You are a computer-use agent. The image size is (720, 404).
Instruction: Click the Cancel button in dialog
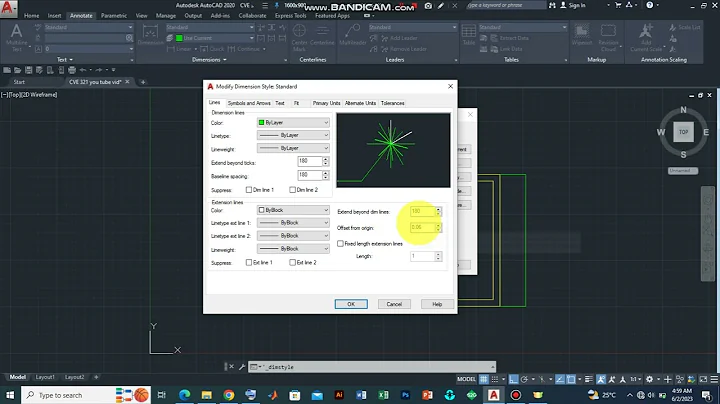[x=394, y=304]
